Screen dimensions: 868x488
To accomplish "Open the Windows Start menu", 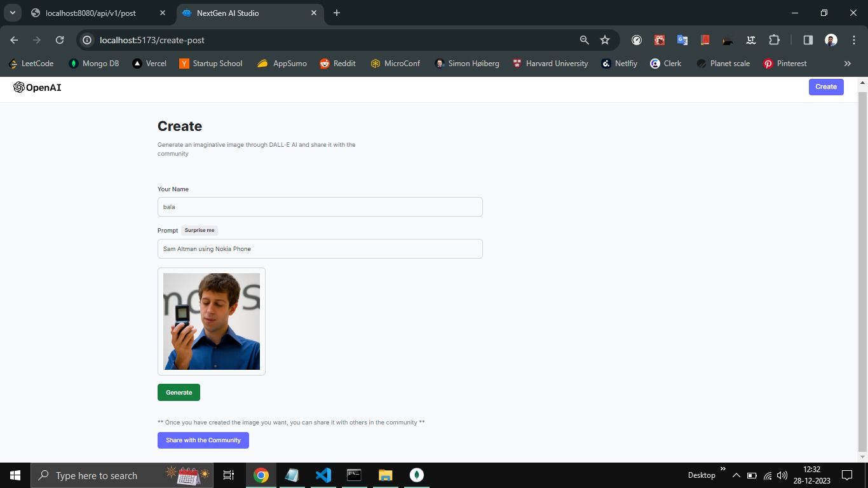I will pos(15,475).
